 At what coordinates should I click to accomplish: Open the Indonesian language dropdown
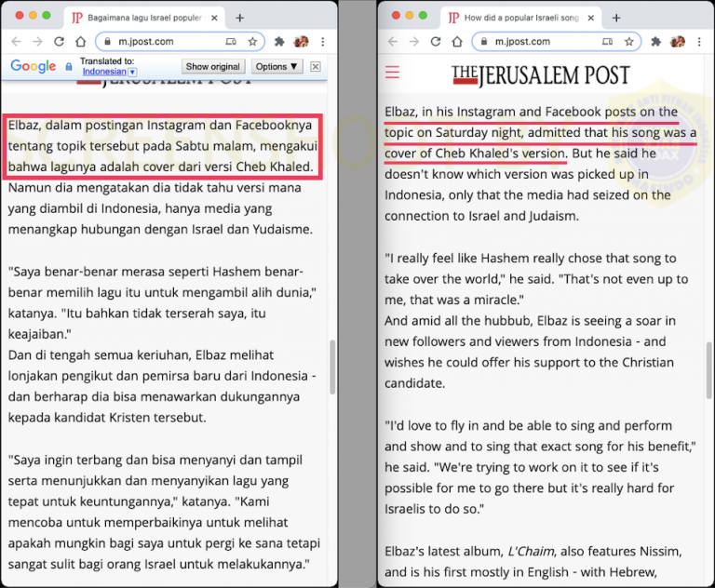point(109,72)
